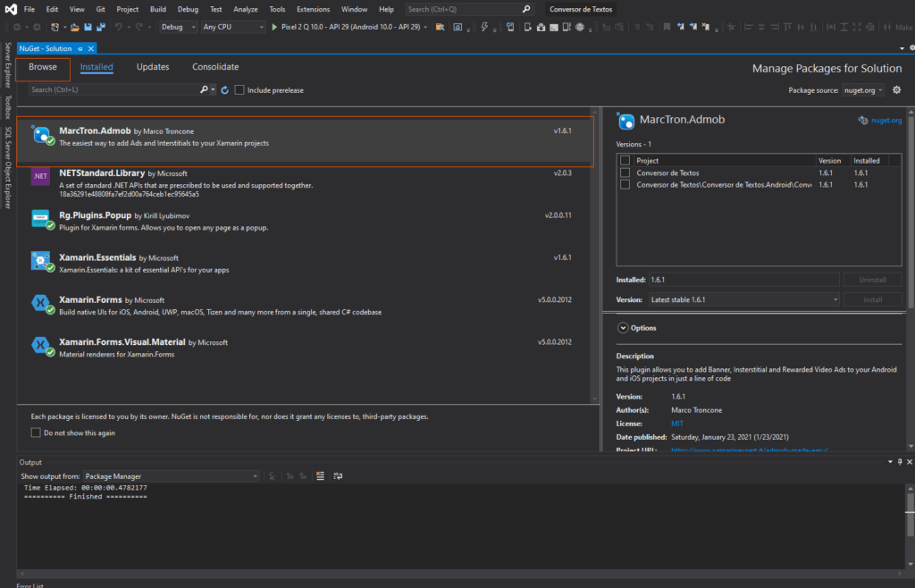Start debugging with the green play icon
The height and width of the screenshot is (588, 915).
click(274, 27)
